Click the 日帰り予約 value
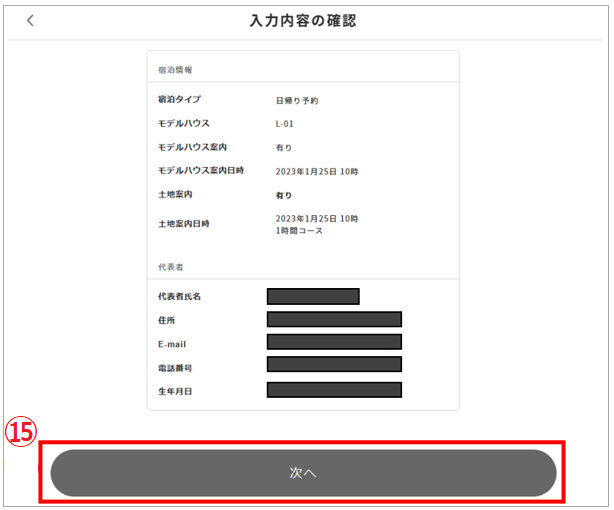Image resolution: width=614 pixels, height=510 pixels. coord(297,101)
